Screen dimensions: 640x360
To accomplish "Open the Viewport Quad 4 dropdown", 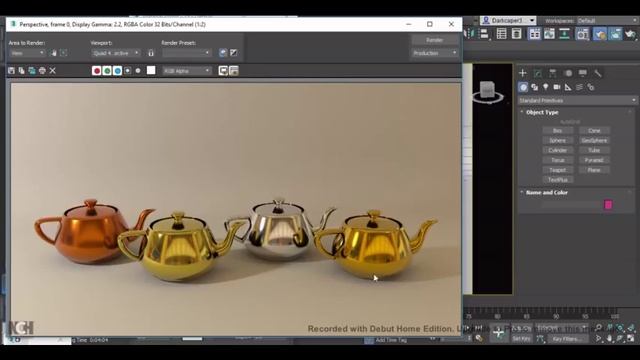I will (x=116, y=53).
